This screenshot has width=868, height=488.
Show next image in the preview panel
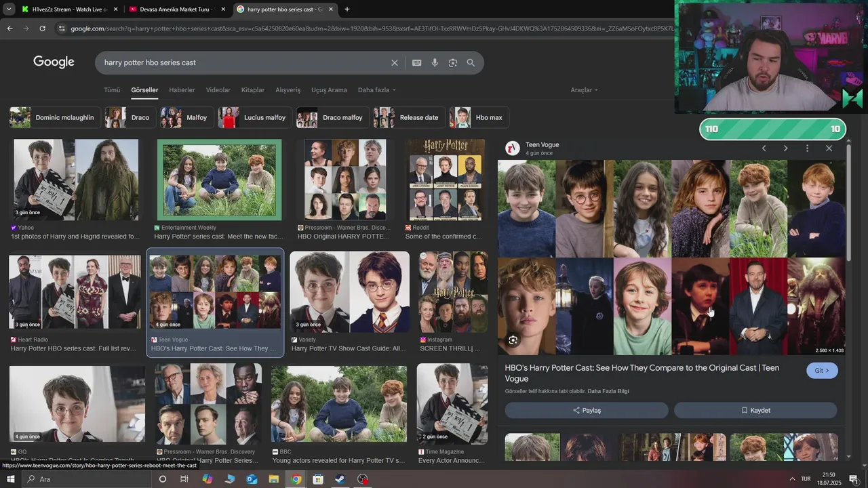tap(785, 148)
